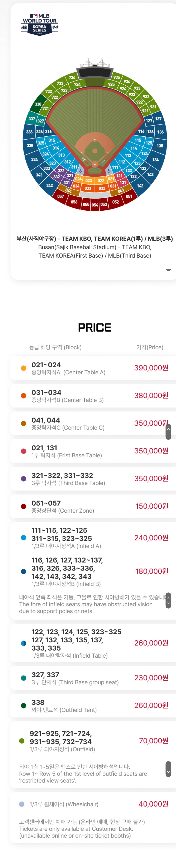Select seat block 338 on the stadium map
176x868 pixels.
point(38,104)
